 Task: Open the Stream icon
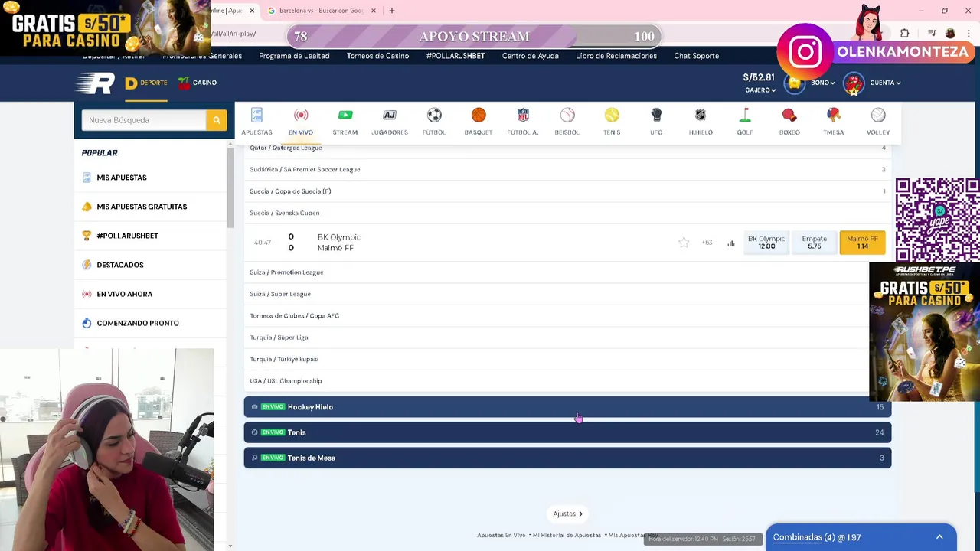pos(345,116)
